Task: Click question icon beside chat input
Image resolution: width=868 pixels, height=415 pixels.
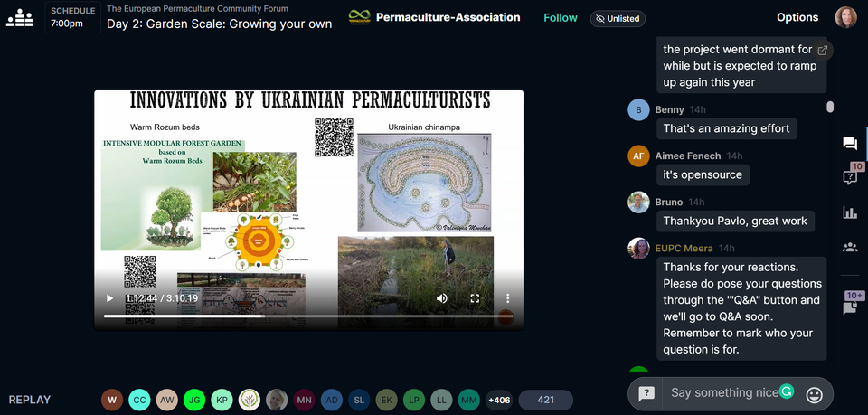Action: coord(646,394)
